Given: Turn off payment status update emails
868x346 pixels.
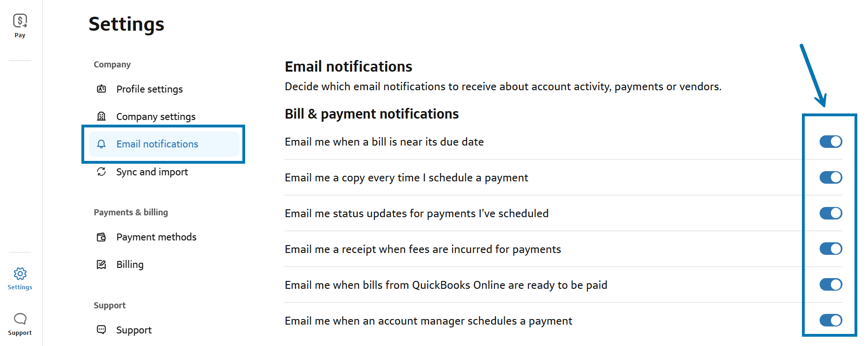Looking at the screenshot, I should (830, 213).
